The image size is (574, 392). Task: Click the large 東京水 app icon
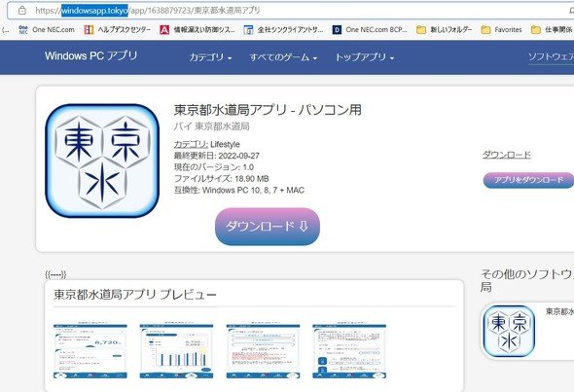click(102, 160)
